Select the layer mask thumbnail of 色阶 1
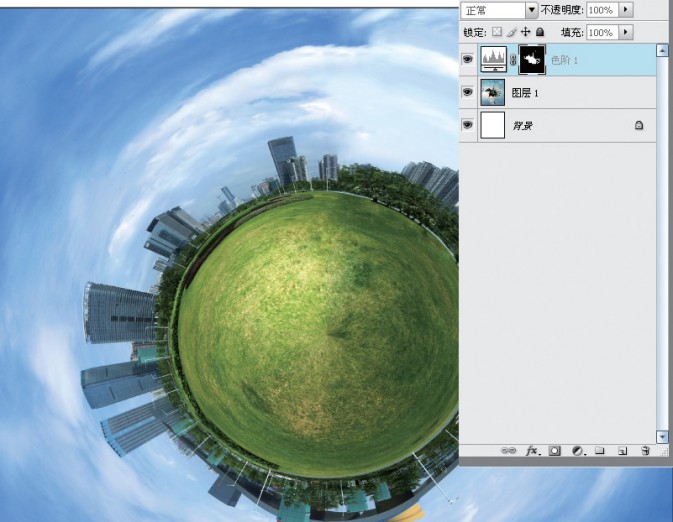 pos(532,59)
